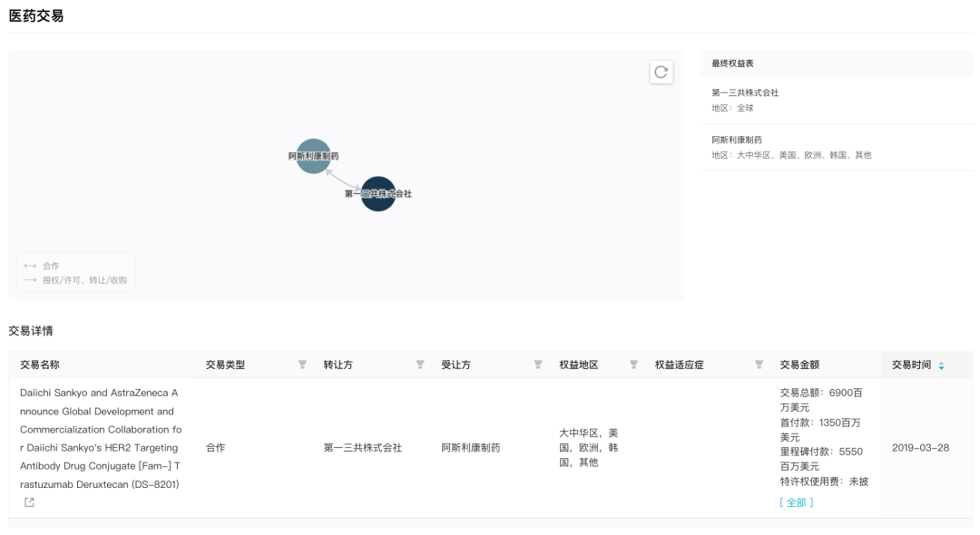Select the 第一三共株式会社 graph node
980x535 pixels.
[x=378, y=193]
